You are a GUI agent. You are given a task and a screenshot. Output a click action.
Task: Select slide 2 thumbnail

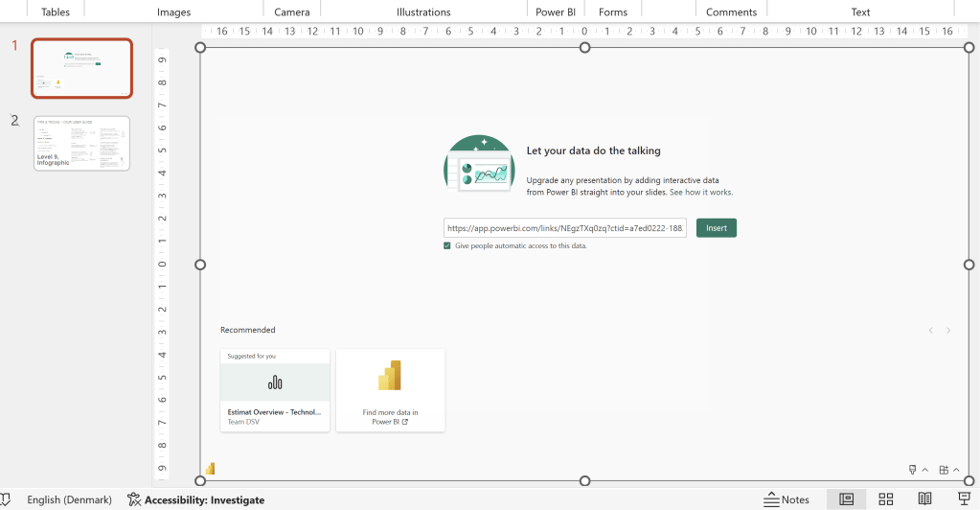point(81,144)
